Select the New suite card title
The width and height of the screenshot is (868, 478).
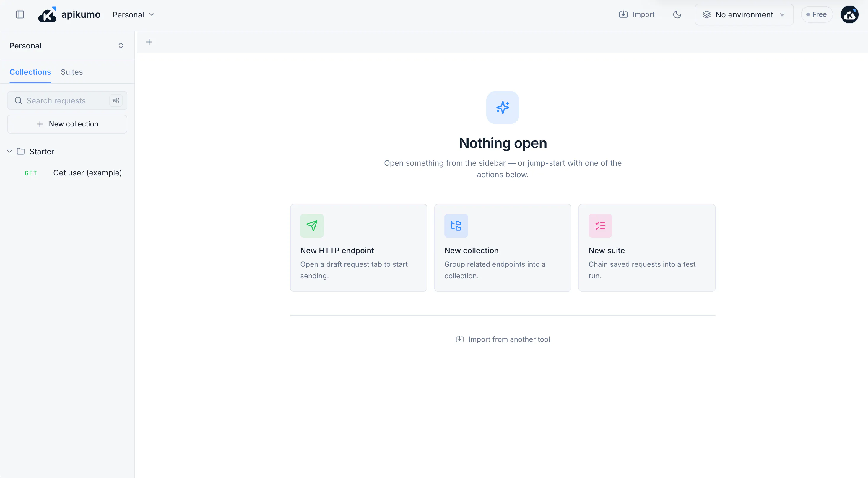click(607, 250)
